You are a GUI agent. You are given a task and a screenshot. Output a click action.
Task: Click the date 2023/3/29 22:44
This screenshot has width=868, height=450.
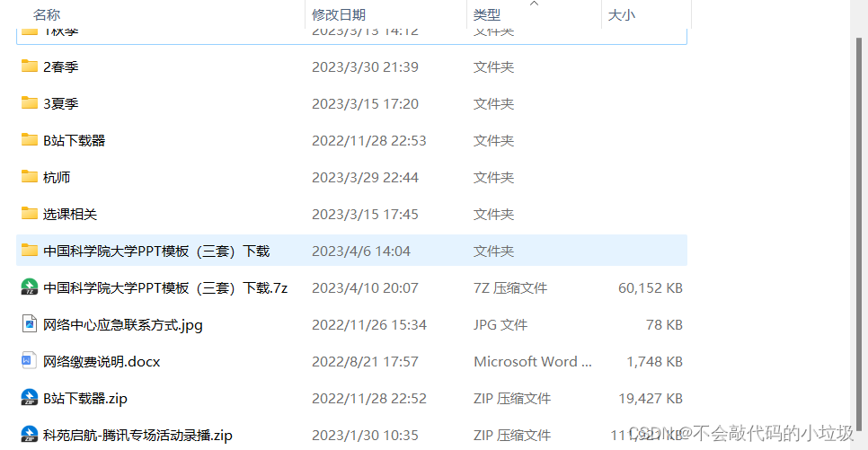[366, 178]
